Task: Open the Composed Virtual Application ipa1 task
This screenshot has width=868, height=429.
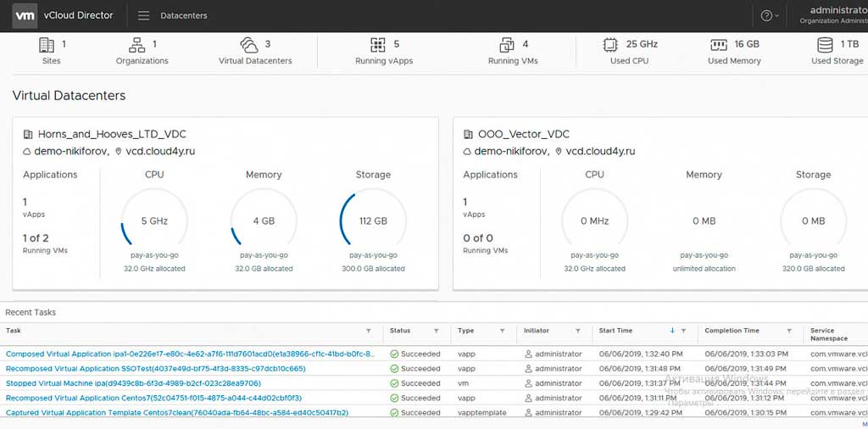Action: [190, 354]
